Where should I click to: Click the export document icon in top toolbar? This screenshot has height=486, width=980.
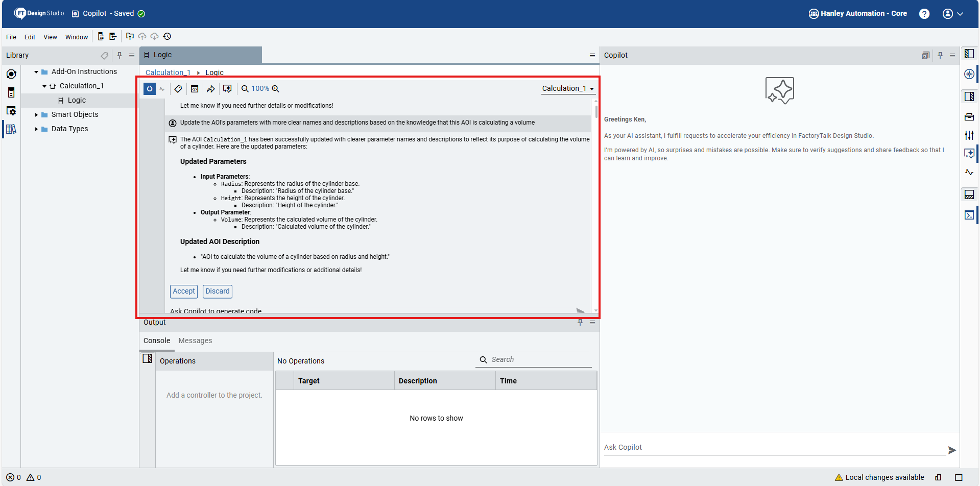click(x=113, y=36)
